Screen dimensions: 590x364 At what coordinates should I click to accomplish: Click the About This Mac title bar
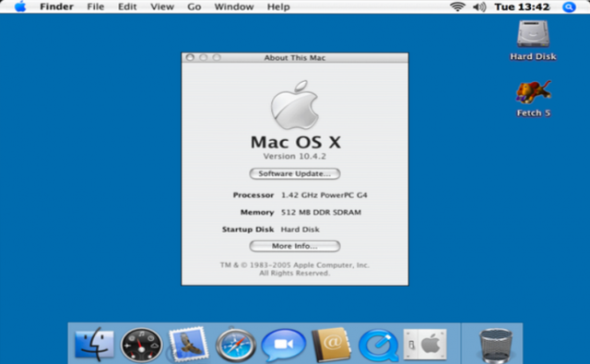(x=295, y=57)
